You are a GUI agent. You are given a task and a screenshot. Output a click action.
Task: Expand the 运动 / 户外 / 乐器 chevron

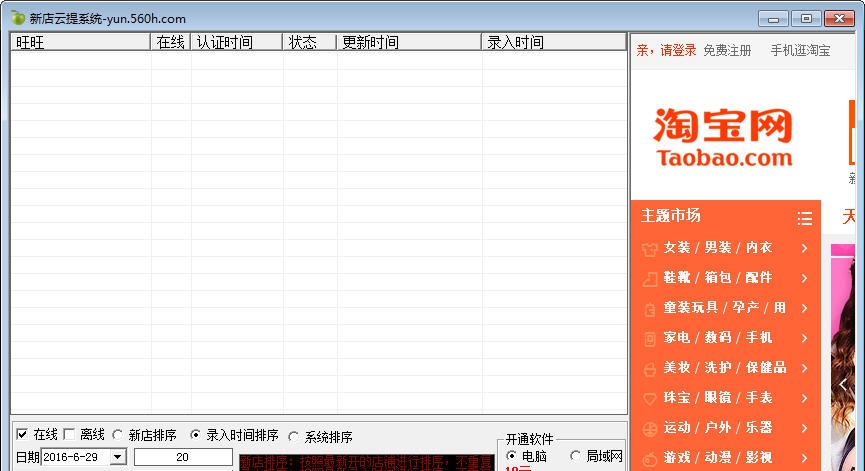(805, 428)
